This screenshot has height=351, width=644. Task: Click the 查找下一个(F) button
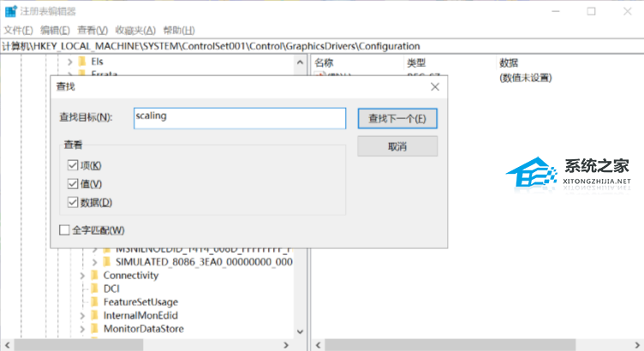point(397,118)
